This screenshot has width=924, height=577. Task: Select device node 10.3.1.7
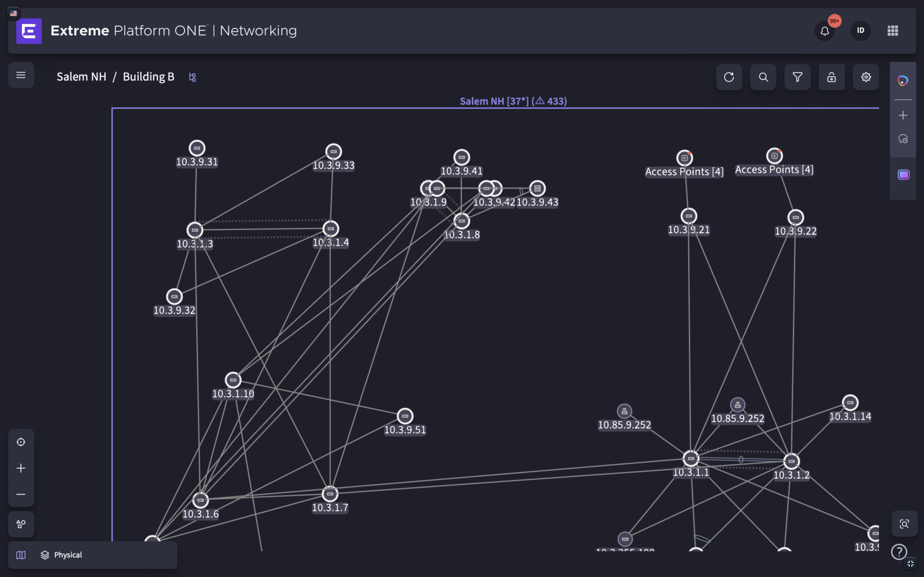[330, 494]
